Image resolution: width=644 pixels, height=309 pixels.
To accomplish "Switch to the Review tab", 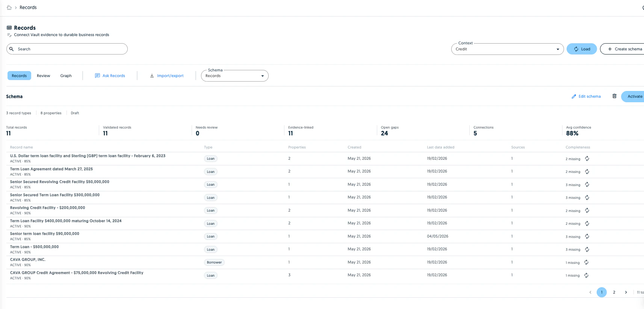I will click(x=43, y=76).
